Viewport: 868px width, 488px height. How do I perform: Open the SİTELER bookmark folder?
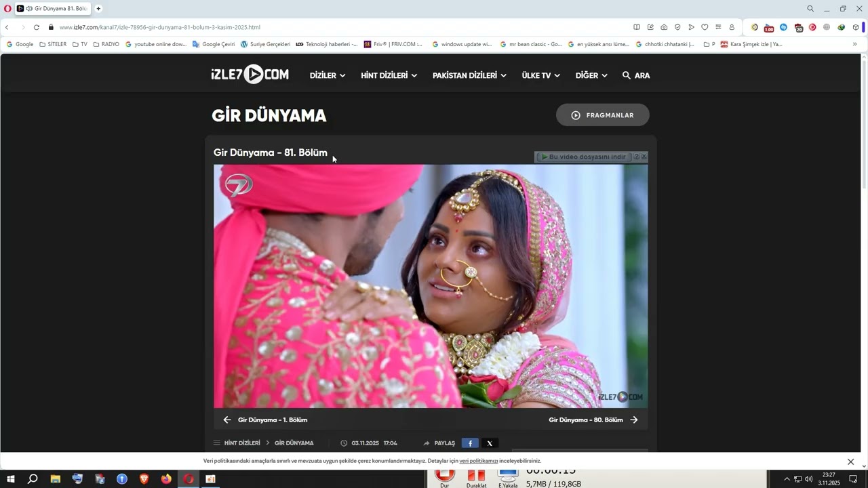pos(53,44)
